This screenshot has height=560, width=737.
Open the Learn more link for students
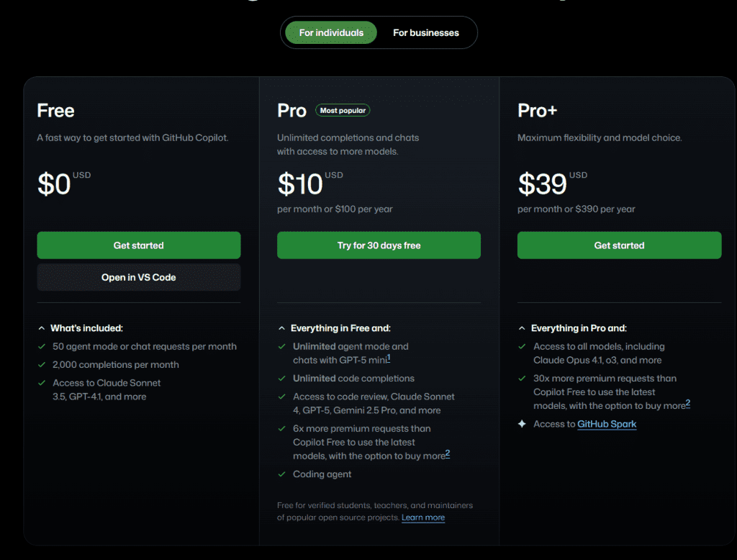tap(423, 518)
